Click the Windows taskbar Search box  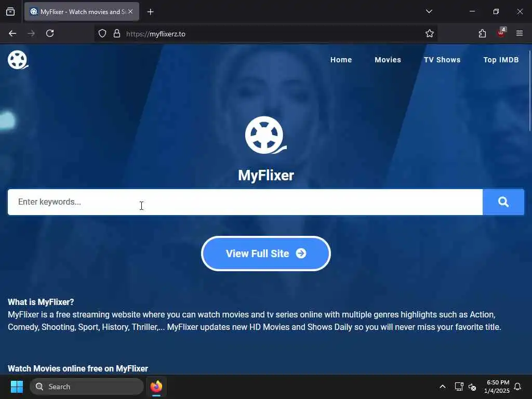[x=87, y=387]
